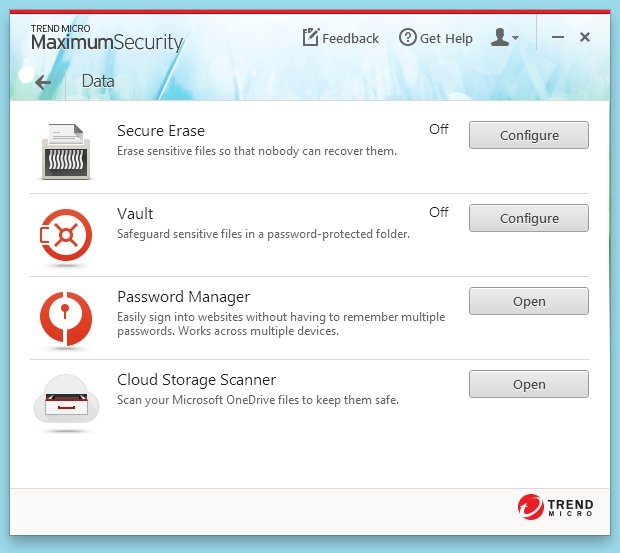Configure the Vault feature

tap(529, 218)
